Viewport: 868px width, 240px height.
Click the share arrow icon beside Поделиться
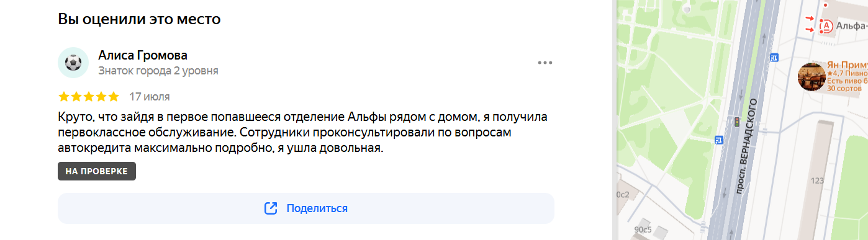tap(271, 208)
